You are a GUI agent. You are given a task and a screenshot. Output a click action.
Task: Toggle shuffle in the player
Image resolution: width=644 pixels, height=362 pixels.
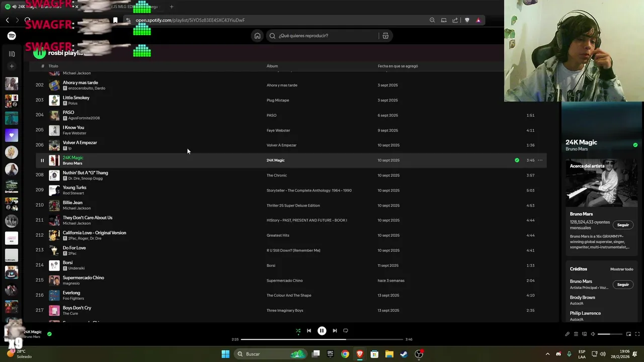pyautogui.click(x=298, y=331)
